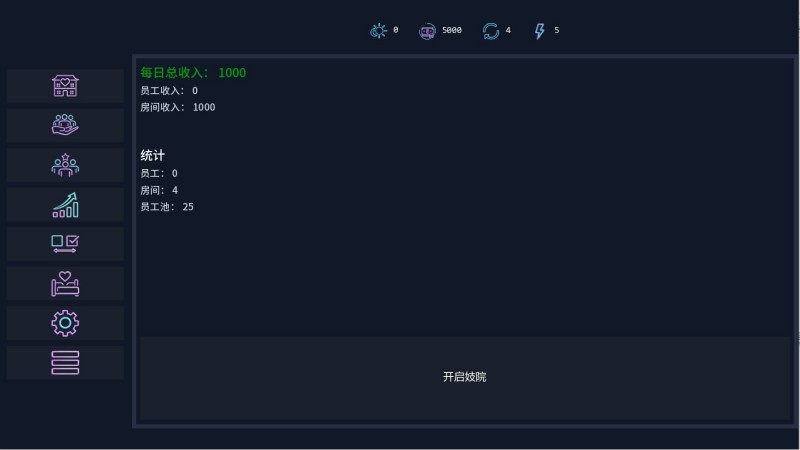Viewport: 800px width, 450px height.
Task: Click the circular arrows cycle icon
Action: click(x=491, y=31)
